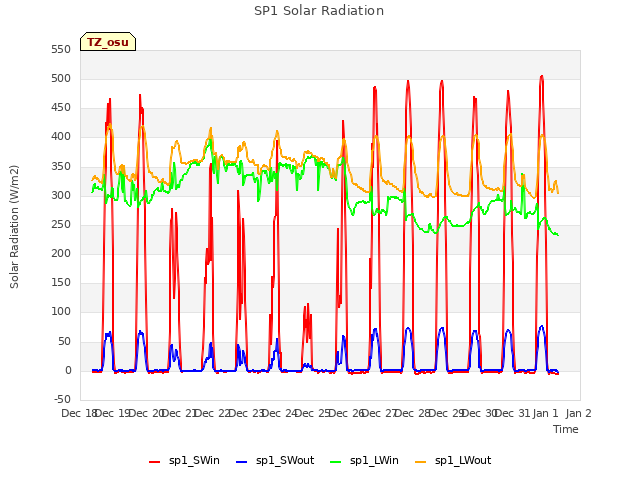Click the 500 y-axis tick label
The height and width of the screenshot is (480, 640).
click(61, 78)
